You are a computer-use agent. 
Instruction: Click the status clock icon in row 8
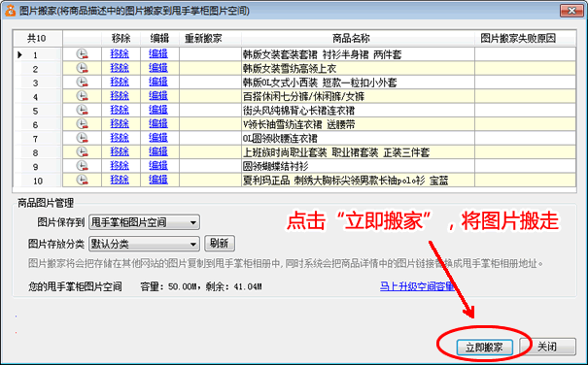[x=82, y=152]
